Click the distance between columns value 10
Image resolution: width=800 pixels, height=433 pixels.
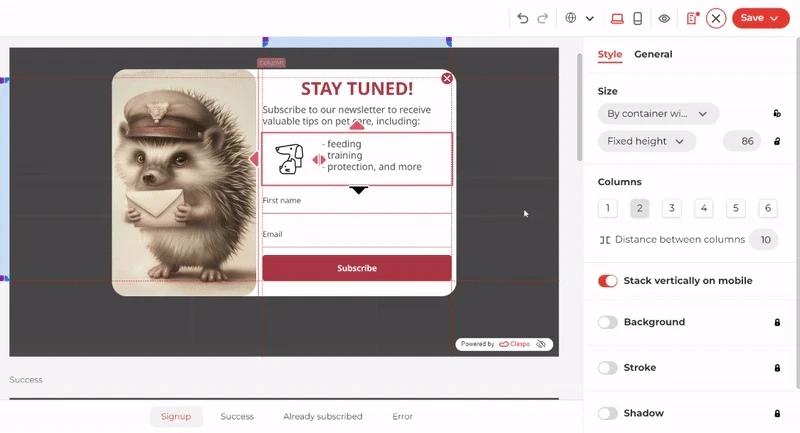point(765,240)
